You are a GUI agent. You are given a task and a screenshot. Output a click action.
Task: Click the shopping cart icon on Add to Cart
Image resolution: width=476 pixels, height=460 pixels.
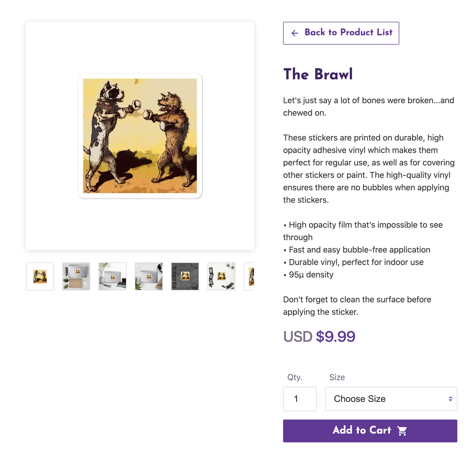[402, 430]
